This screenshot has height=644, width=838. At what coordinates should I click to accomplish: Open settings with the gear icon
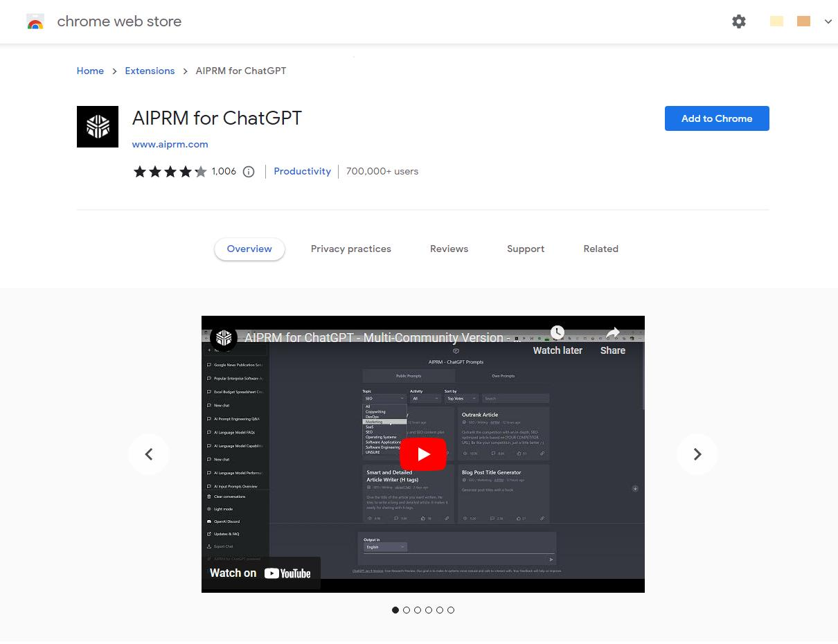(739, 21)
